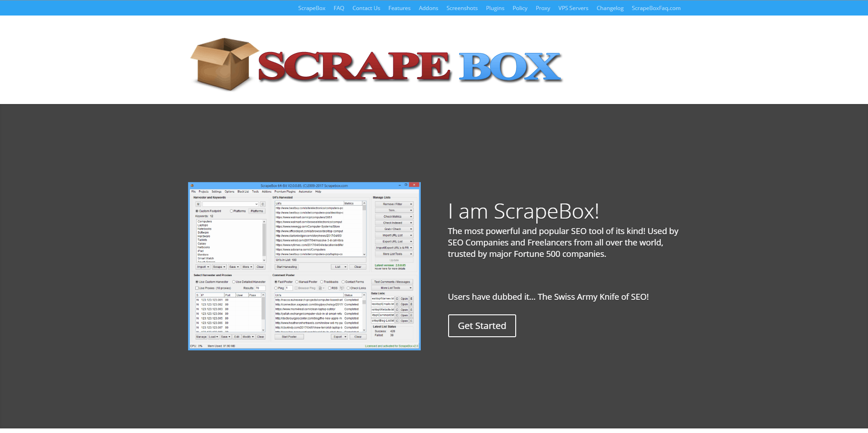Click the "Swiss Army Knife of SEO" text
The width and height of the screenshot is (868, 433).
[x=593, y=297]
